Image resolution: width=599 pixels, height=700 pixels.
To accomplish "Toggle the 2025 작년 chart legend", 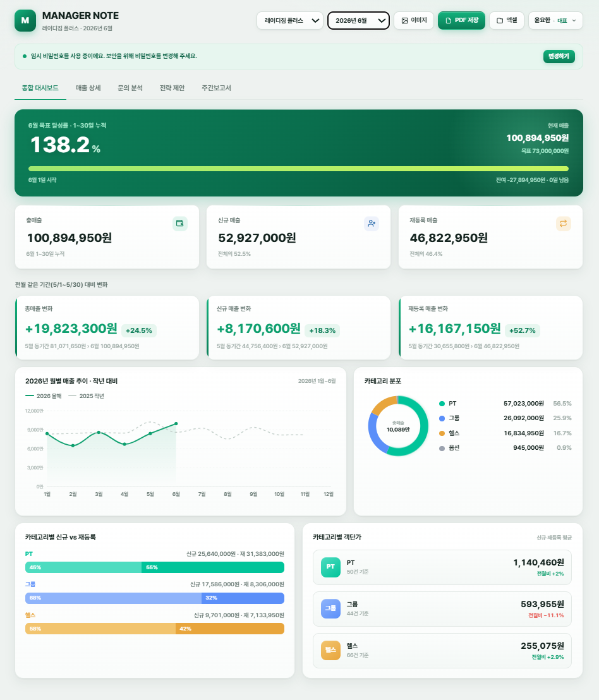I will pos(86,396).
